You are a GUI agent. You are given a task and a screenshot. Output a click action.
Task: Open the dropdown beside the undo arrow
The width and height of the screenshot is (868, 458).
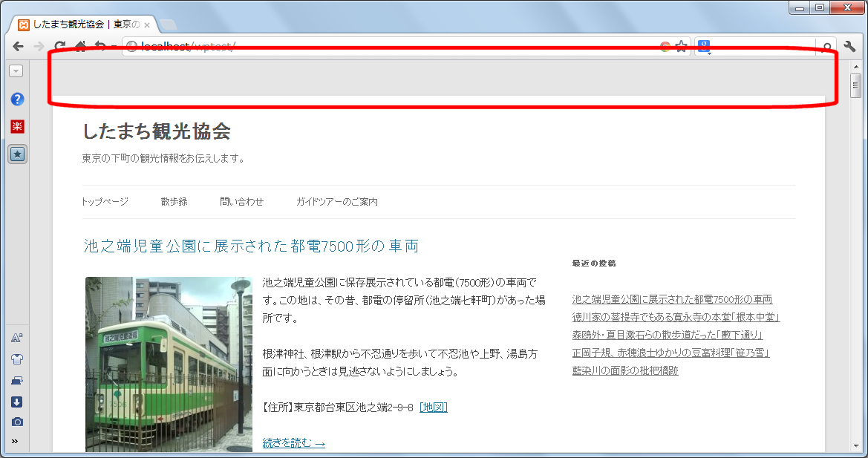pyautogui.click(x=114, y=47)
